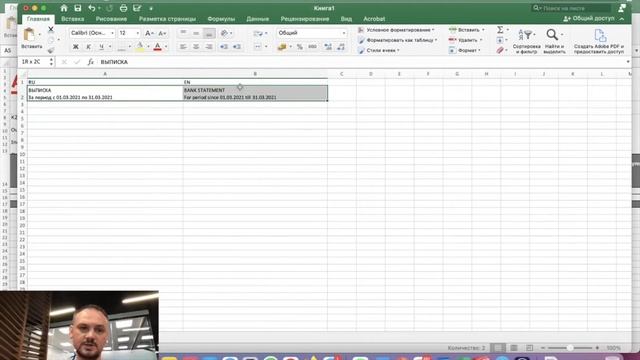
Task: Cut selection with scissors icon
Action: point(51,29)
